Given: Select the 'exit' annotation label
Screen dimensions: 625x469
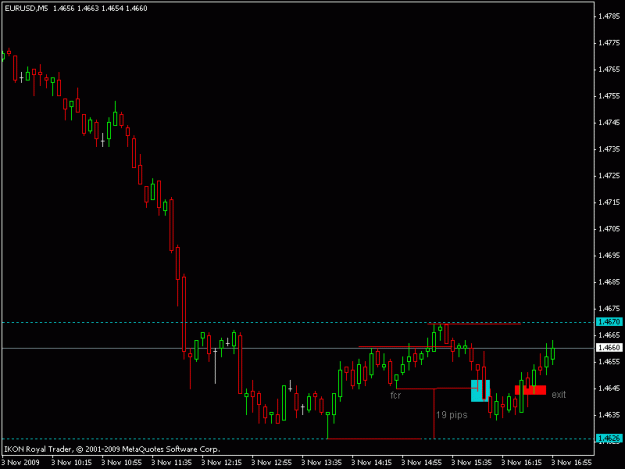Looking at the screenshot, I should 558,394.
